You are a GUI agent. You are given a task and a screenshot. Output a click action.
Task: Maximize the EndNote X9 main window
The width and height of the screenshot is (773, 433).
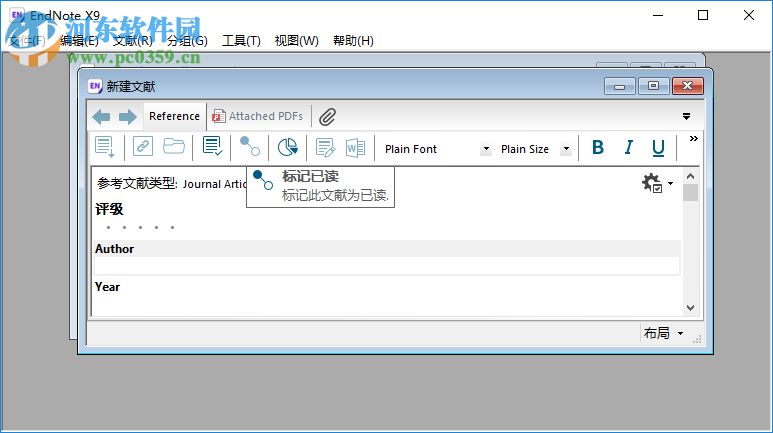703,15
